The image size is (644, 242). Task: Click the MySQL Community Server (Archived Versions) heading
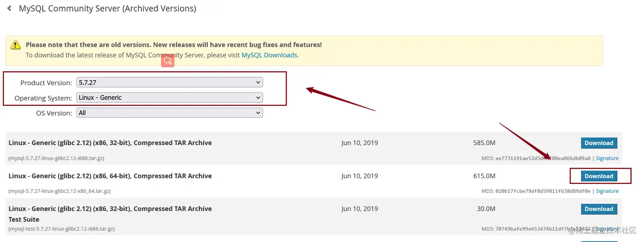107,9
